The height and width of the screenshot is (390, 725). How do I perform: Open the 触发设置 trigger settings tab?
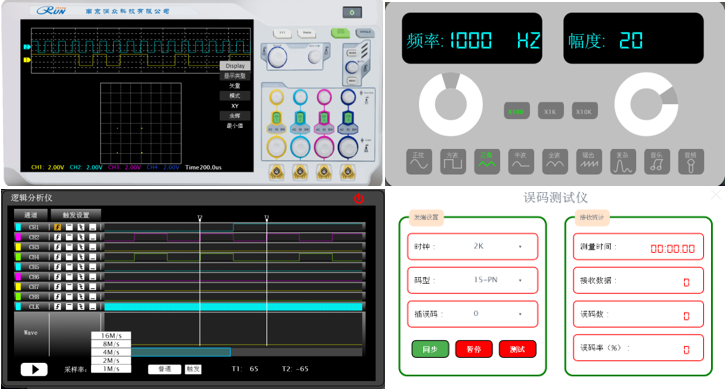pyautogui.click(x=76, y=215)
